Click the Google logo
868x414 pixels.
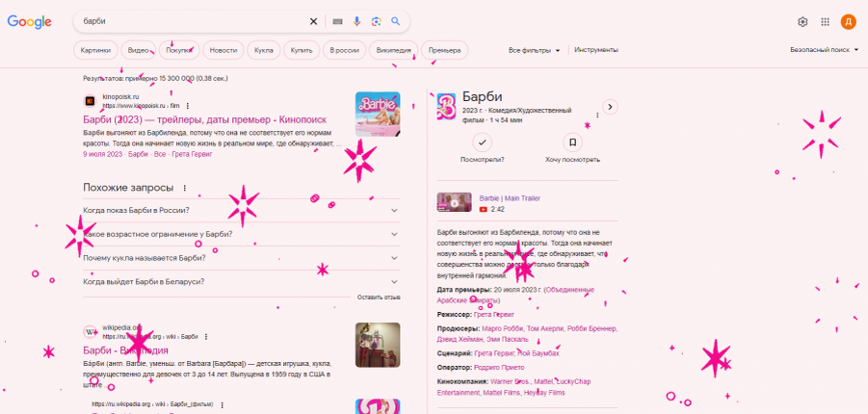[x=29, y=21]
